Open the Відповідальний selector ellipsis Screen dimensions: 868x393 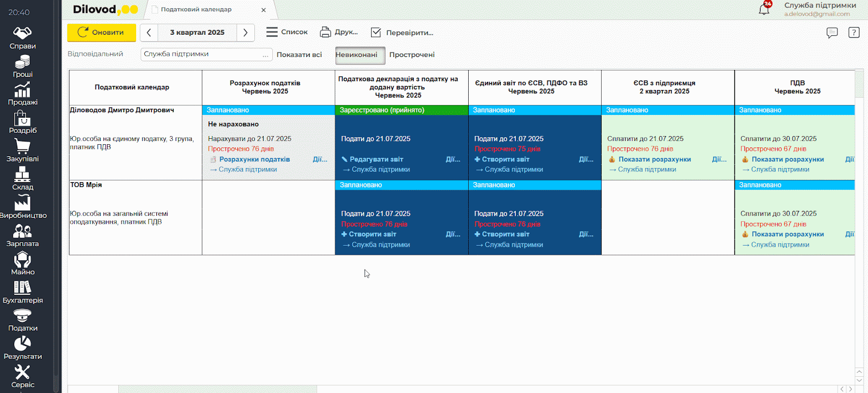pos(265,55)
